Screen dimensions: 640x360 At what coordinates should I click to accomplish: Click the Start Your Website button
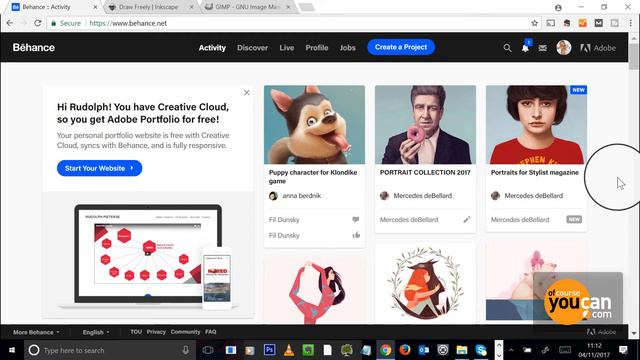click(x=99, y=168)
